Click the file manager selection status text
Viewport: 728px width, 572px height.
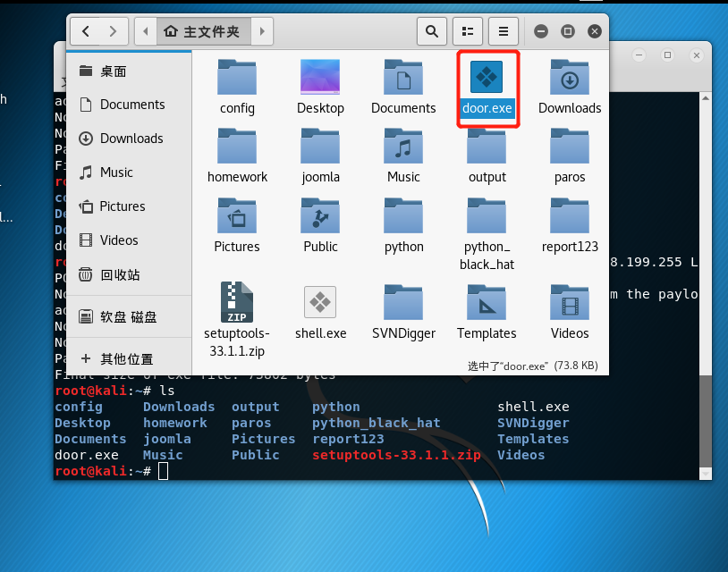532,366
